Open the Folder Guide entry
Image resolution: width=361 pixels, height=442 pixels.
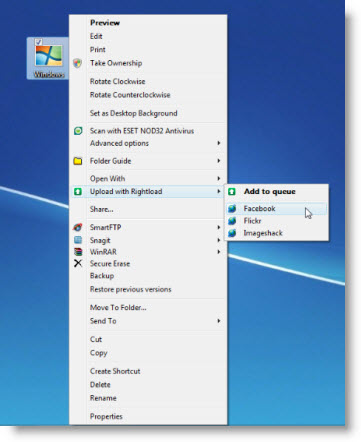click(x=110, y=161)
